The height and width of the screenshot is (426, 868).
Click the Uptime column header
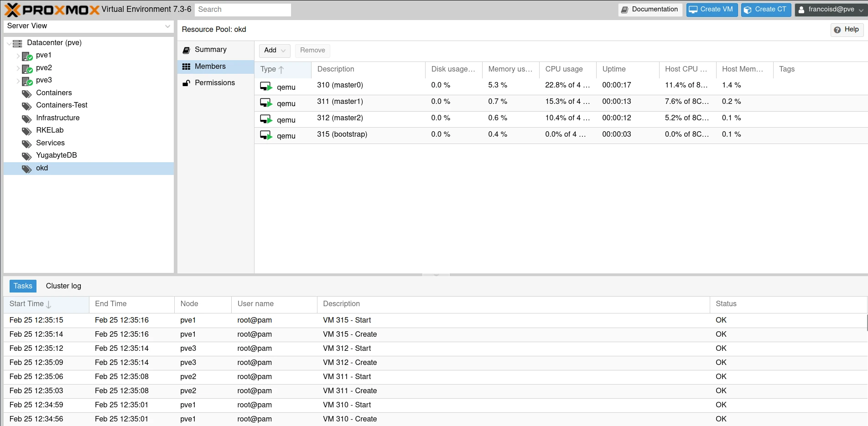coord(628,69)
